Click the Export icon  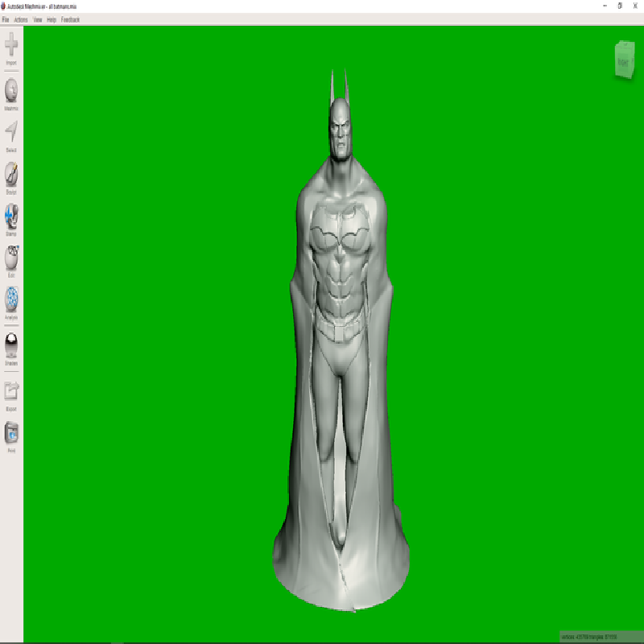click(11, 392)
